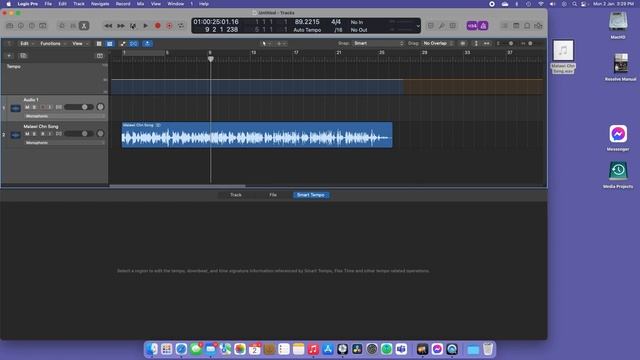Toggle the purple Metronome button
The image size is (640, 360).
tap(483, 26)
